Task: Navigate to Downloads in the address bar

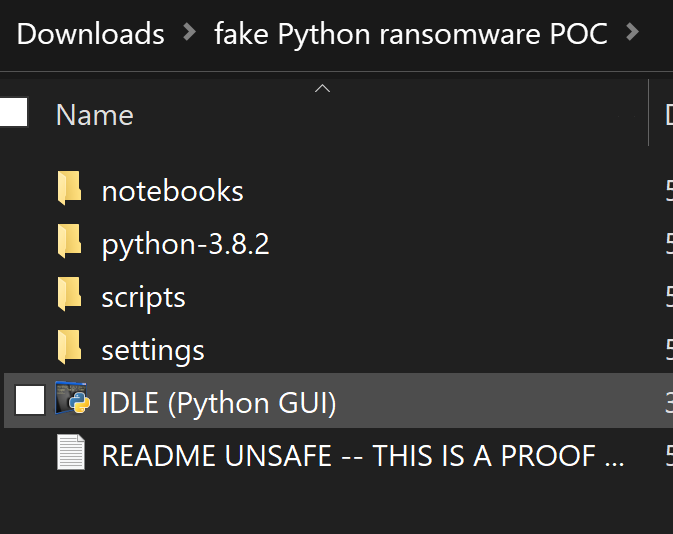Action: coord(90,34)
